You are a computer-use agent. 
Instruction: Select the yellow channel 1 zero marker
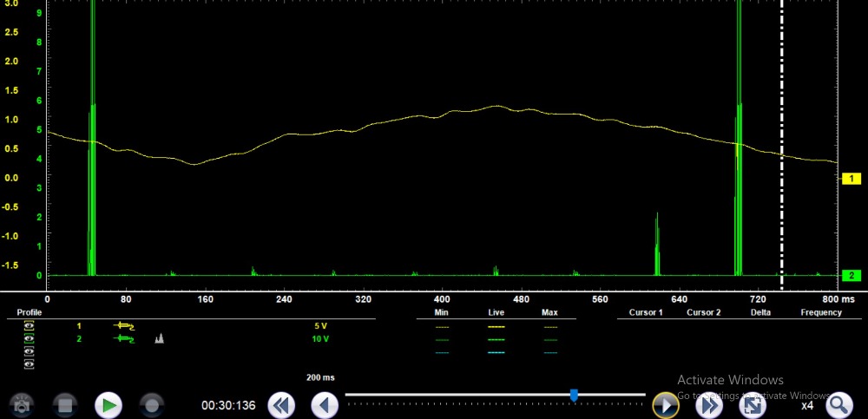point(851,178)
